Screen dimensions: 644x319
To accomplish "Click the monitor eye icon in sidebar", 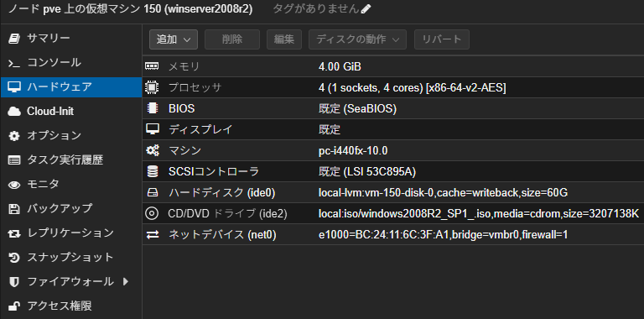I will pyautogui.click(x=14, y=185).
